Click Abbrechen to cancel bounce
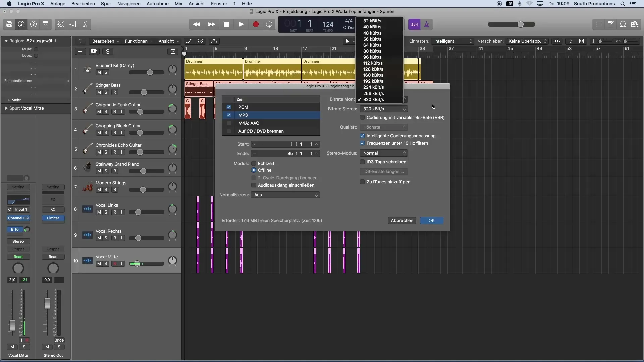Screen dimensions: 644x362 (x=402, y=221)
